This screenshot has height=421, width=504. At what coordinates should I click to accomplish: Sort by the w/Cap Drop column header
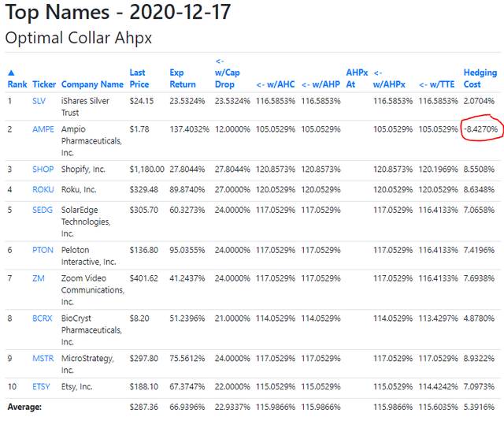tap(228, 73)
